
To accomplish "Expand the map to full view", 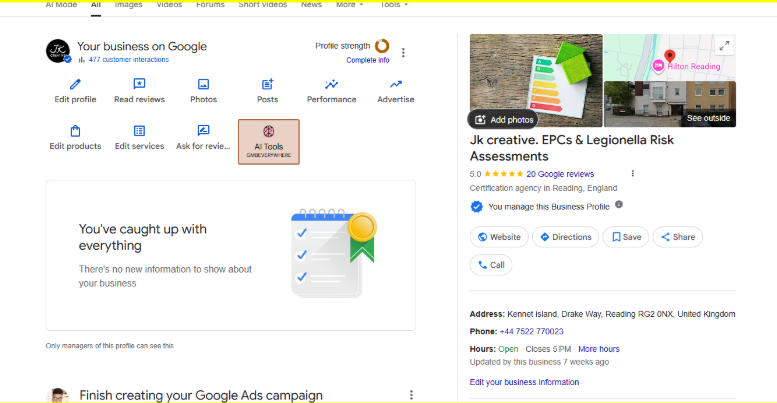I will [x=724, y=46].
